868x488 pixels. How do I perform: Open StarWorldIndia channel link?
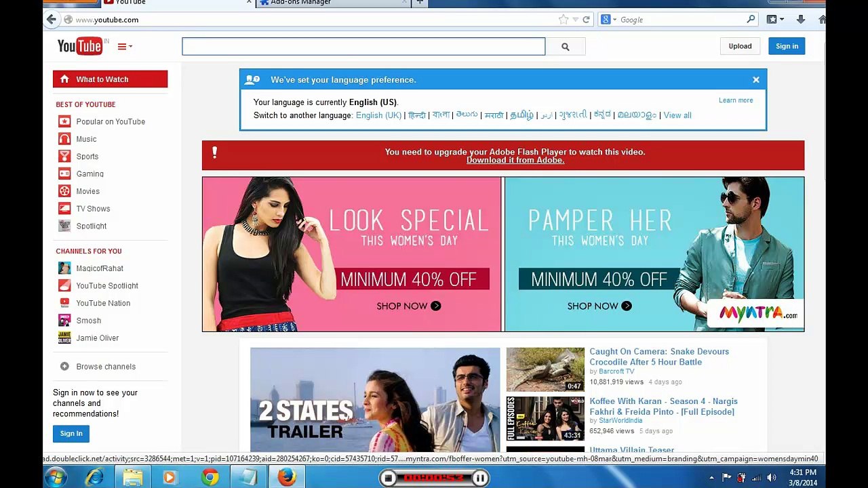tap(620, 421)
